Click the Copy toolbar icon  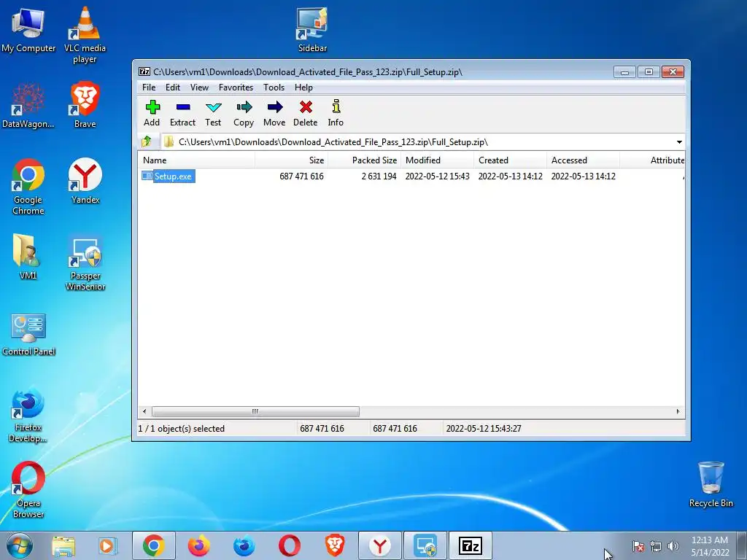(244, 113)
